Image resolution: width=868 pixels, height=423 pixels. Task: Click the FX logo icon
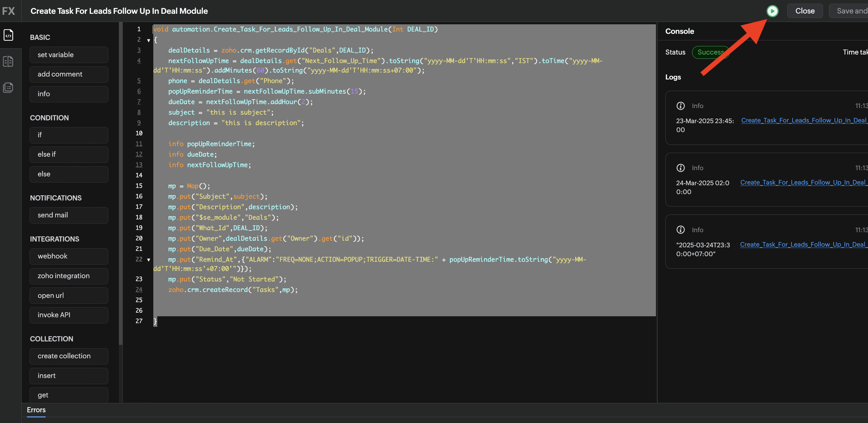(9, 11)
